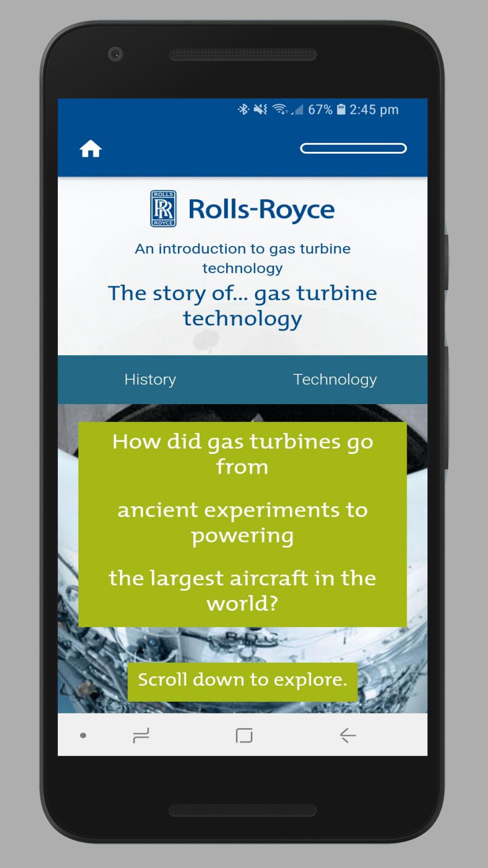Click the 2:45 pm clock
The width and height of the screenshot is (488, 868).
374,109
